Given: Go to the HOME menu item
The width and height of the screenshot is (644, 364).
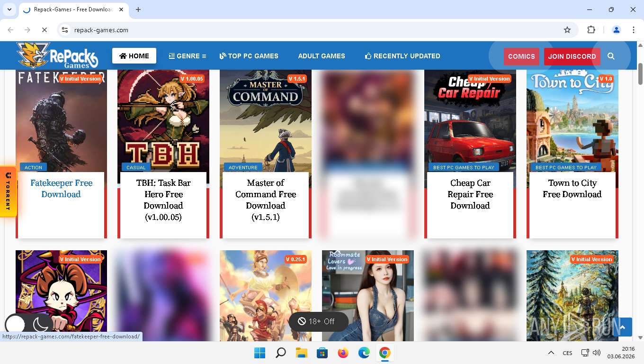Looking at the screenshot, I should coord(134,56).
